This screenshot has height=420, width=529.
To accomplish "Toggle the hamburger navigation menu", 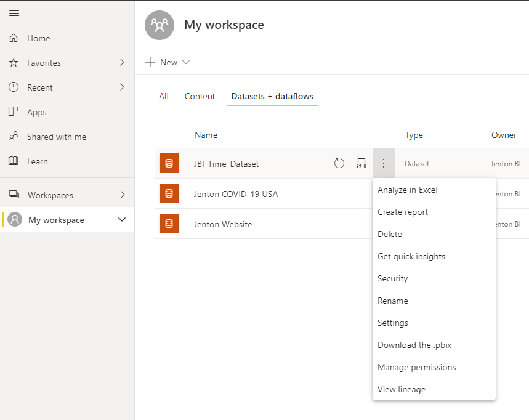I will coord(14,13).
